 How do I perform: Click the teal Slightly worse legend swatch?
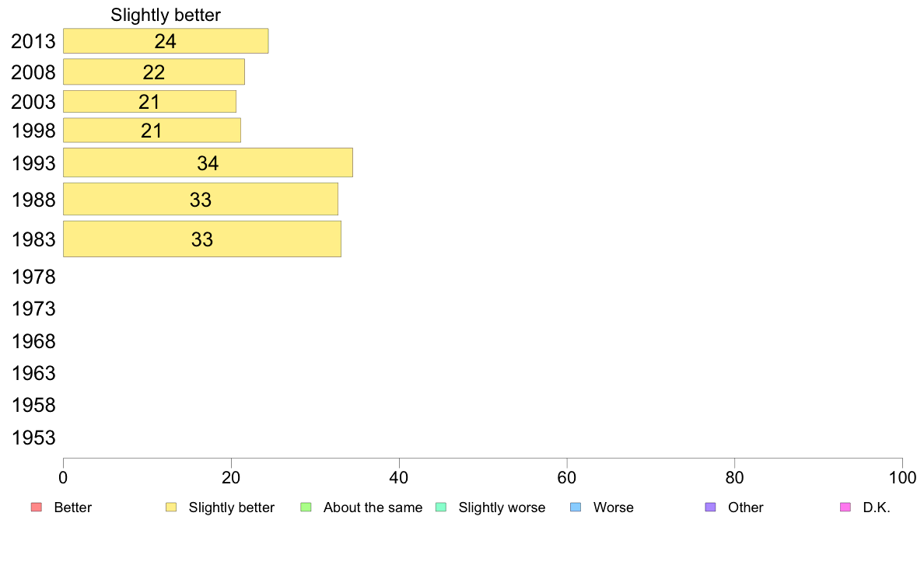coord(441,507)
